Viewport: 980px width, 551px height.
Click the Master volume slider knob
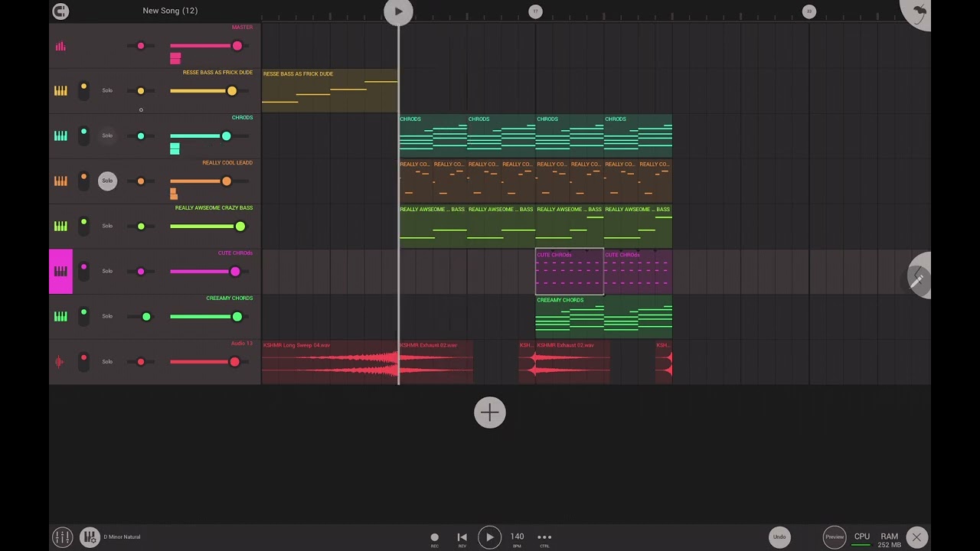(237, 46)
